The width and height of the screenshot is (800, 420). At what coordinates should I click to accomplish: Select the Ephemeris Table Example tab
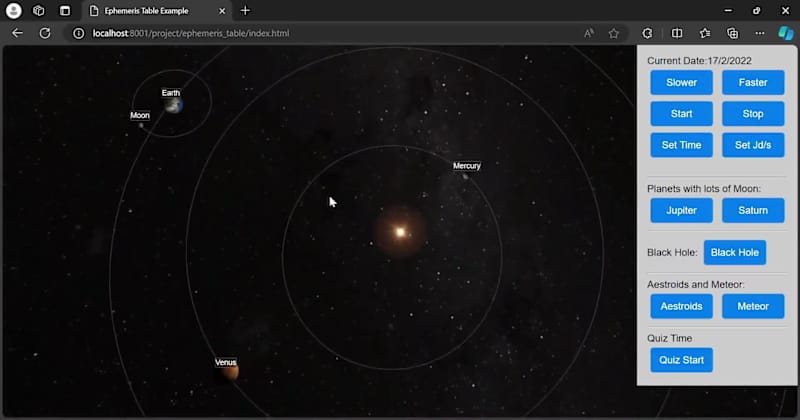tap(157, 11)
